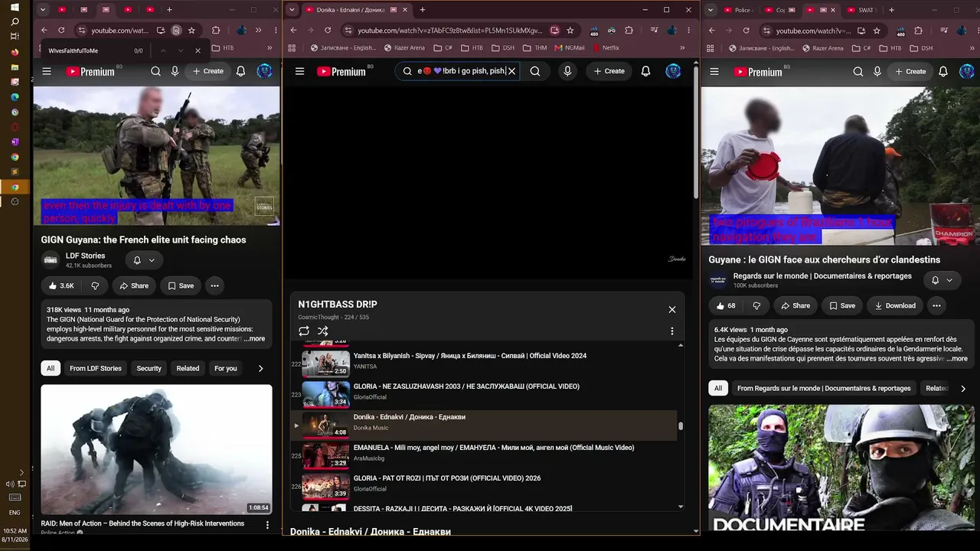Viewport: 980px width, 551px height.
Task: Start voice search in the middle YouTube window
Action: (567, 71)
